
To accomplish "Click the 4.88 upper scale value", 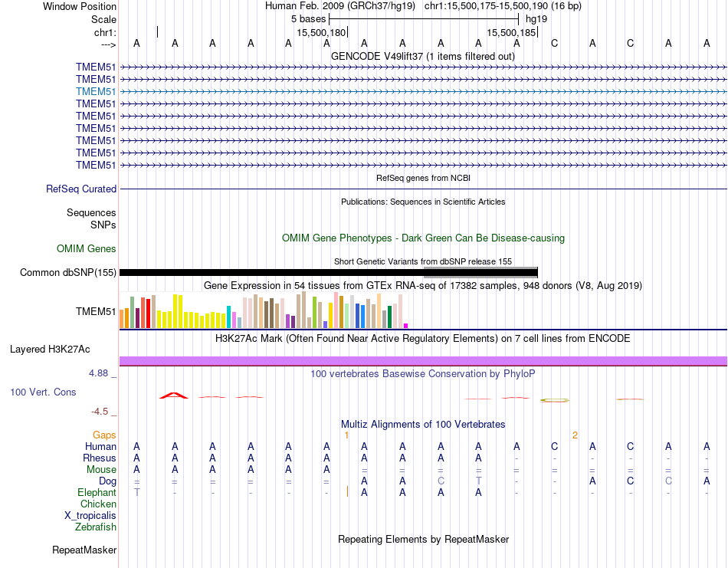I will 98,373.
